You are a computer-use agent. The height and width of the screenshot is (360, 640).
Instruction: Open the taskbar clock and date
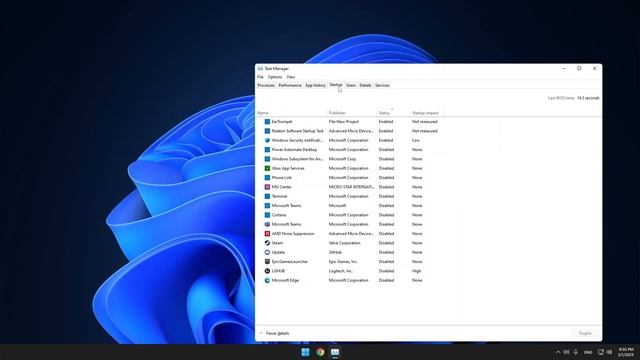click(626, 352)
